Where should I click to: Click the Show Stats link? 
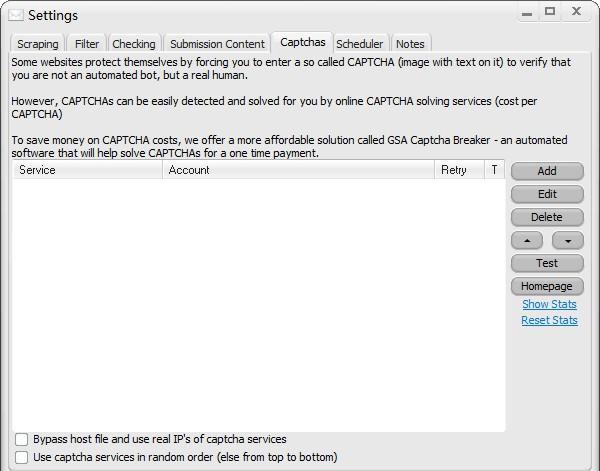(x=549, y=304)
